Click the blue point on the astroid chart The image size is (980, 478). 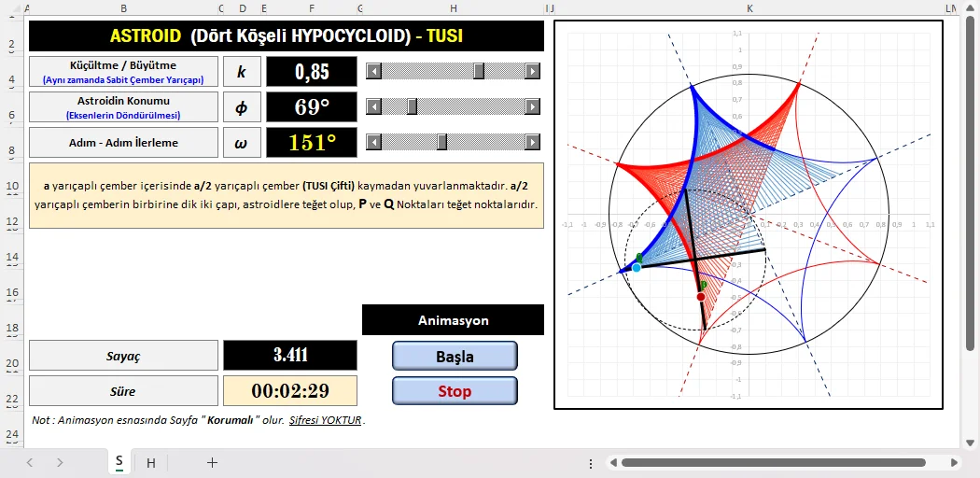click(637, 267)
